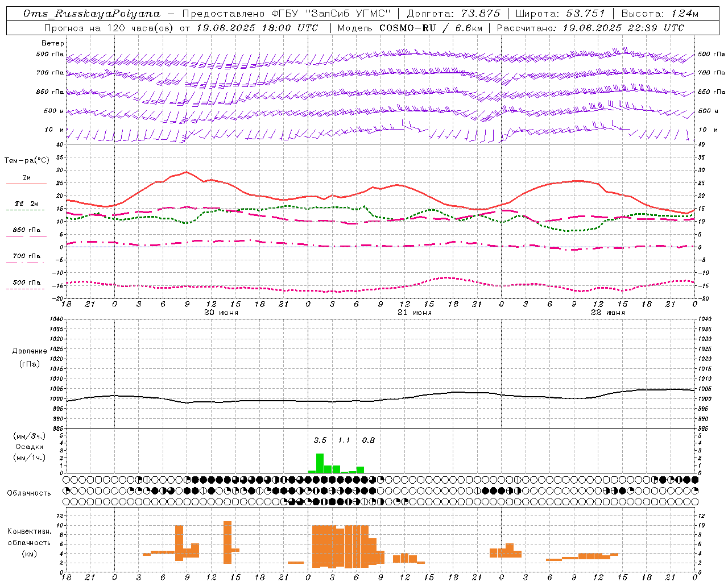
Task: Click the 'Ветер' wind panel label
Action: click(53, 43)
